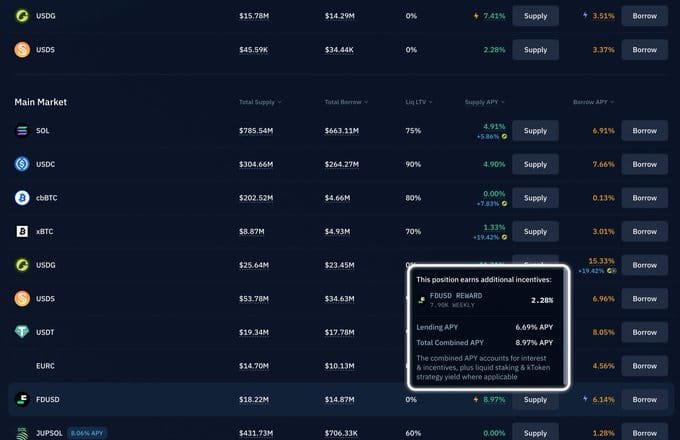Click the cbBTC total supply $202.52M
This screenshot has height=440, width=680.
click(256, 198)
